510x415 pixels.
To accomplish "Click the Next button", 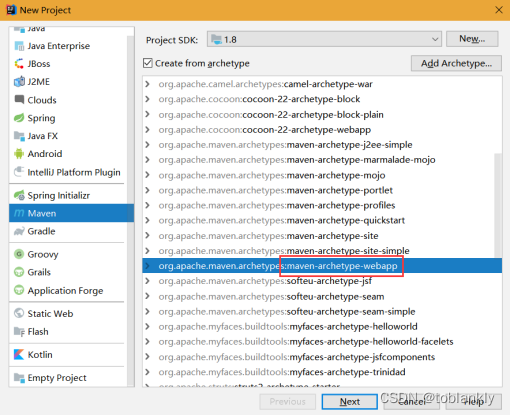I will (349, 402).
